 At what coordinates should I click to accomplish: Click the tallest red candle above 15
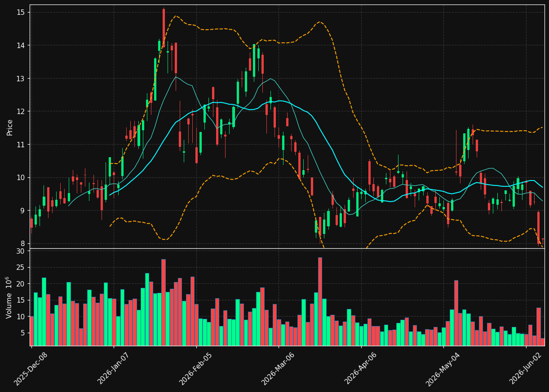pyautogui.click(x=164, y=28)
